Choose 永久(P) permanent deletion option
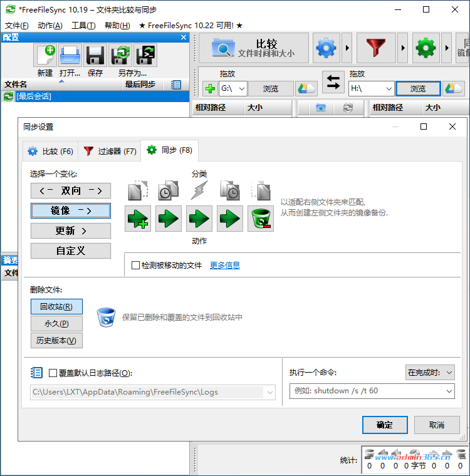 coord(56,324)
